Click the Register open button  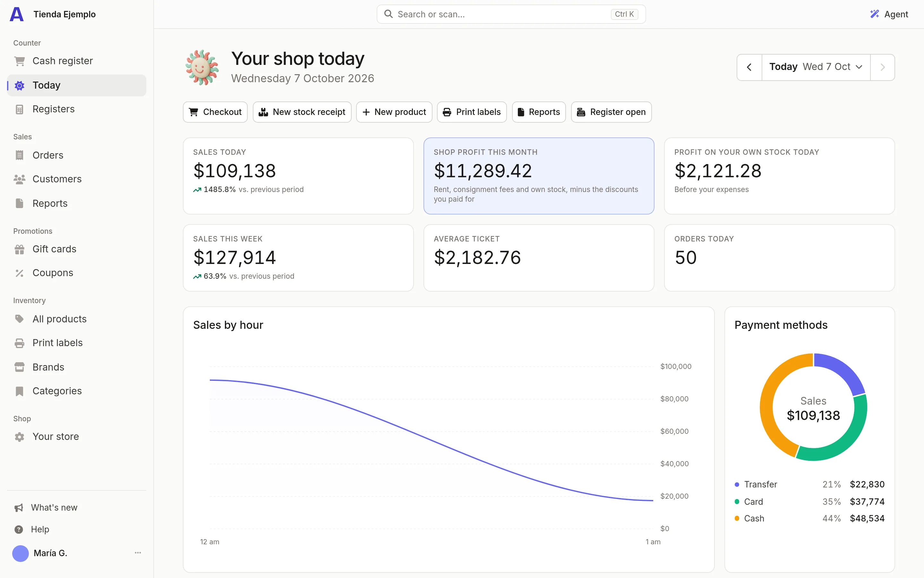pos(611,112)
